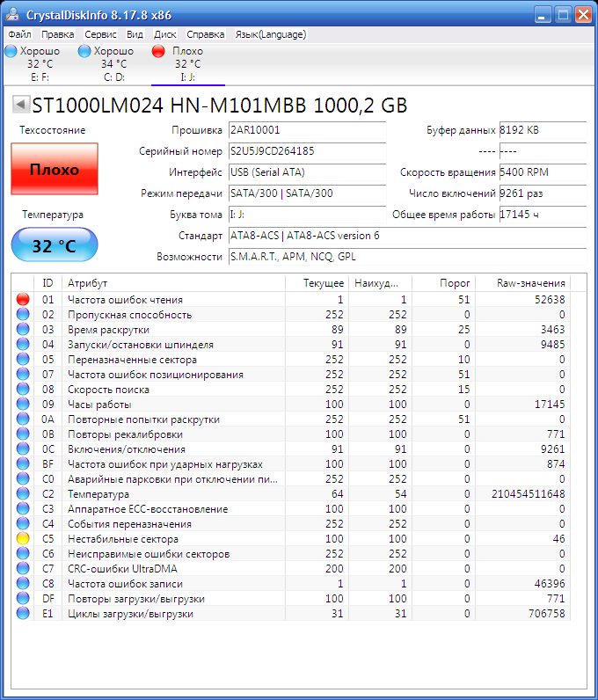Click the Режим передачи field SATA/300
598x700 pixels.
(x=307, y=193)
